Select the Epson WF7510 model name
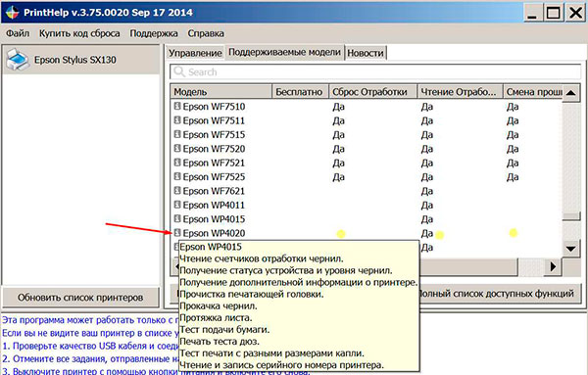 pyautogui.click(x=214, y=107)
